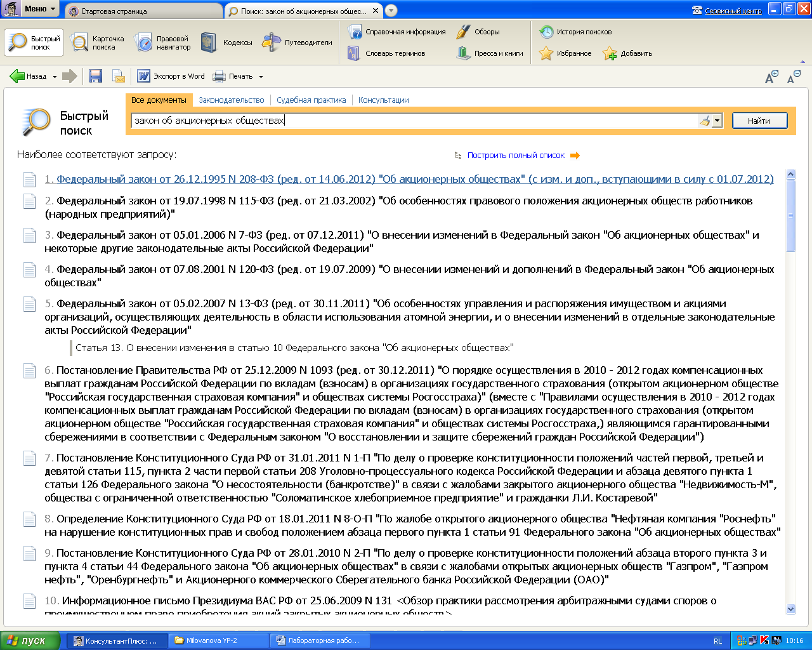The image size is (812, 650).
Task: Open Карточка поиска
Action: (98, 43)
